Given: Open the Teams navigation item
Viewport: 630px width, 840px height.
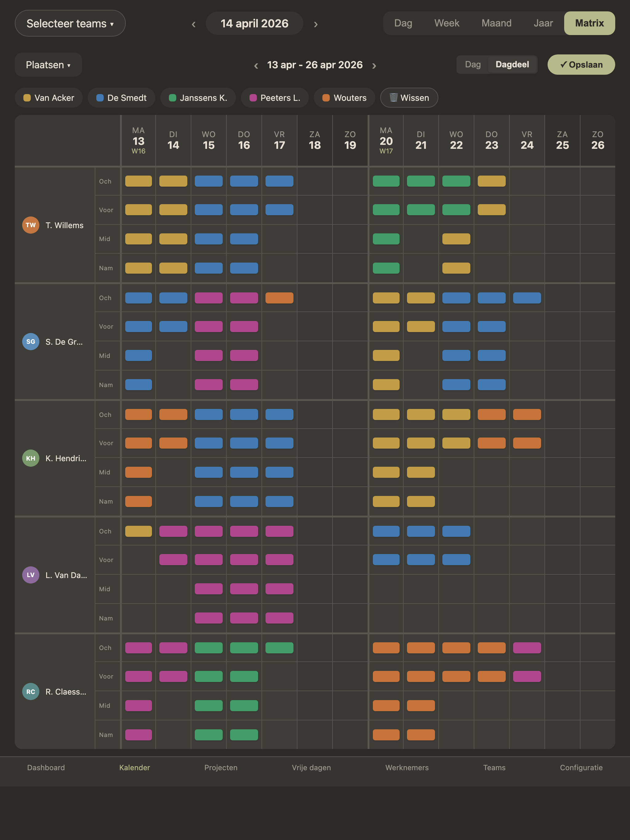Looking at the screenshot, I should pos(494,767).
